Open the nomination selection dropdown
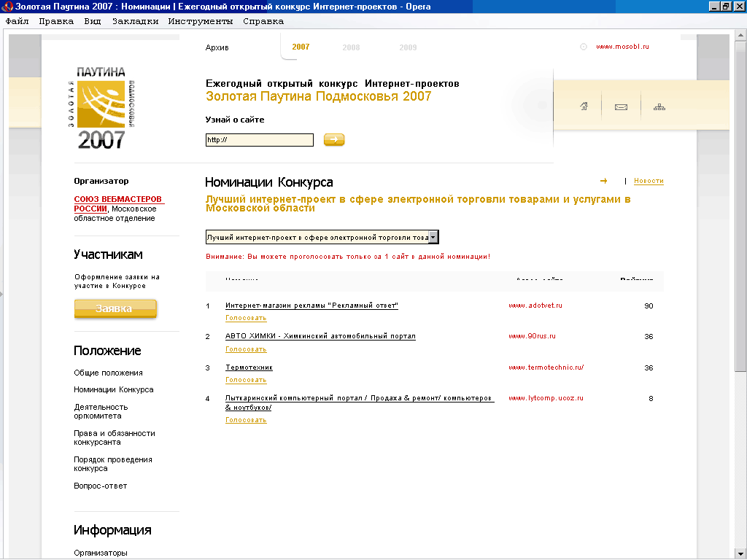Viewport: 747px width, 560px height. point(433,237)
